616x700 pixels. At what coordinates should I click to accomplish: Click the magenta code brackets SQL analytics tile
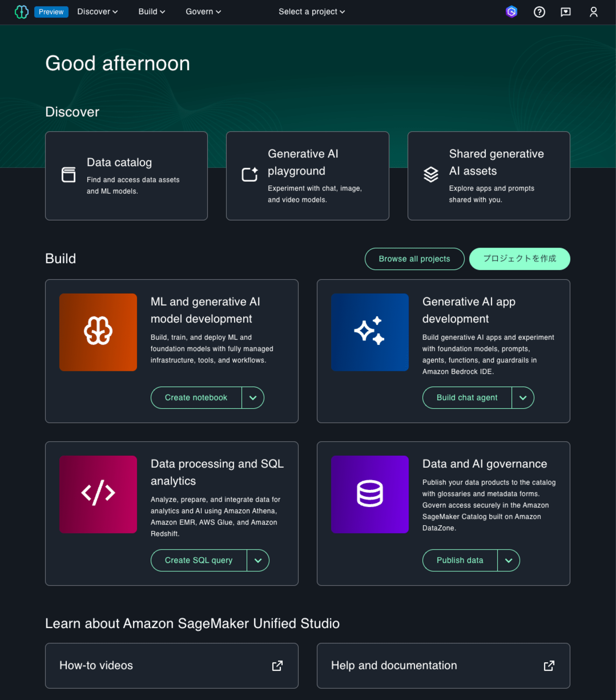(x=98, y=494)
